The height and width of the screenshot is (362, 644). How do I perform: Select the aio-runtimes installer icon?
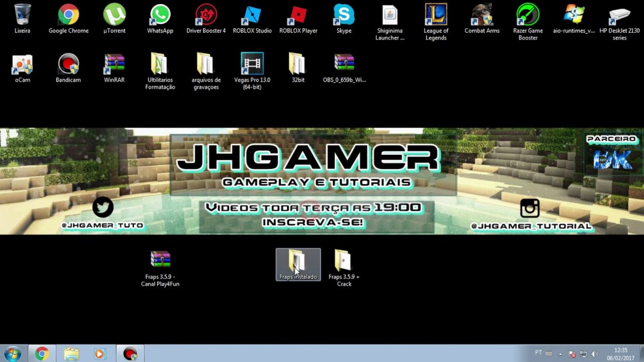tap(574, 19)
